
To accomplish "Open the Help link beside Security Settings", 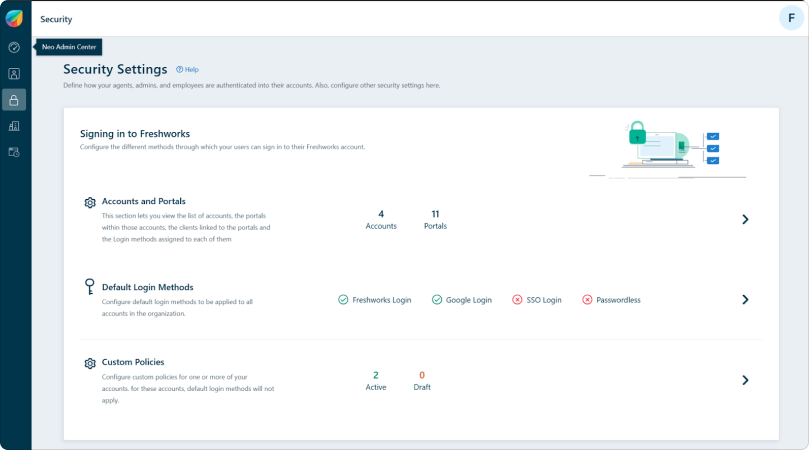I will point(187,70).
